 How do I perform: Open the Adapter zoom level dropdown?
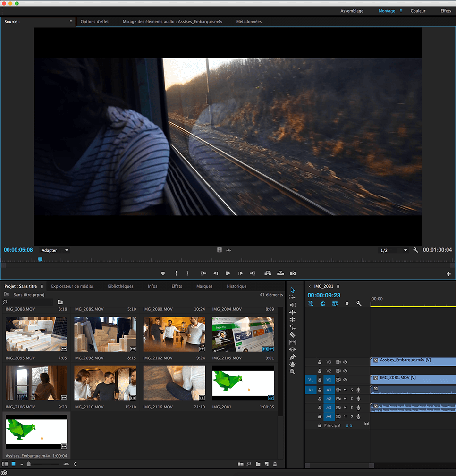tap(54, 250)
